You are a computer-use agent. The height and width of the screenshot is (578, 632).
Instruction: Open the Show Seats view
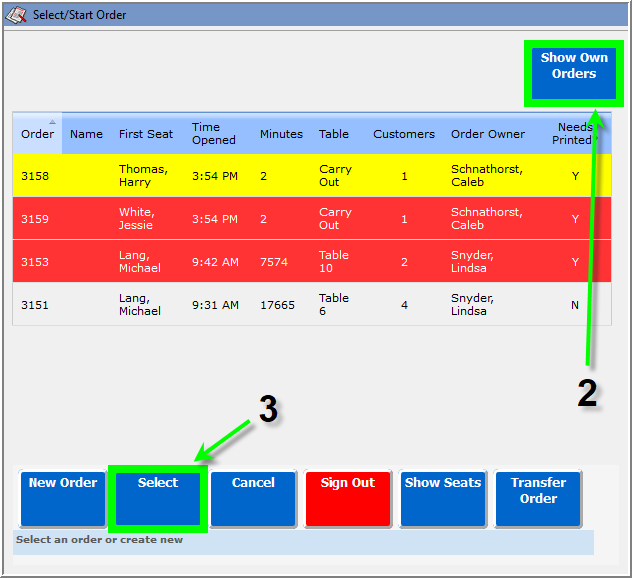443,498
